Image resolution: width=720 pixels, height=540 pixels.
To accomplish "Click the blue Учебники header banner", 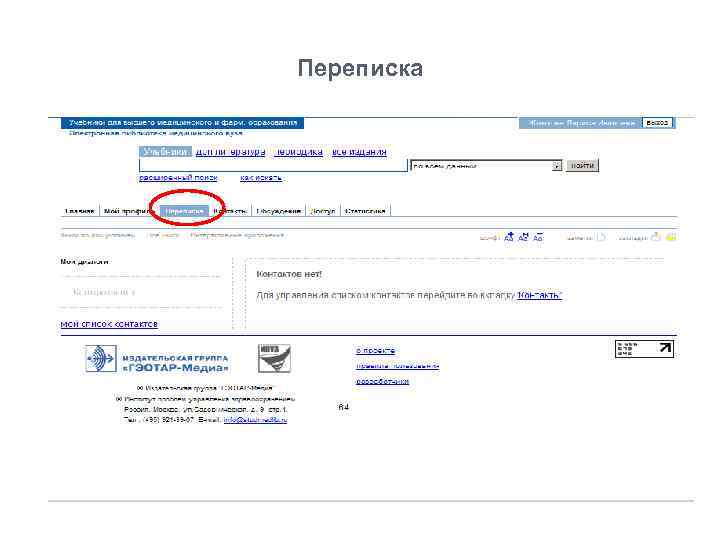I will pyautogui.click(x=182, y=123).
